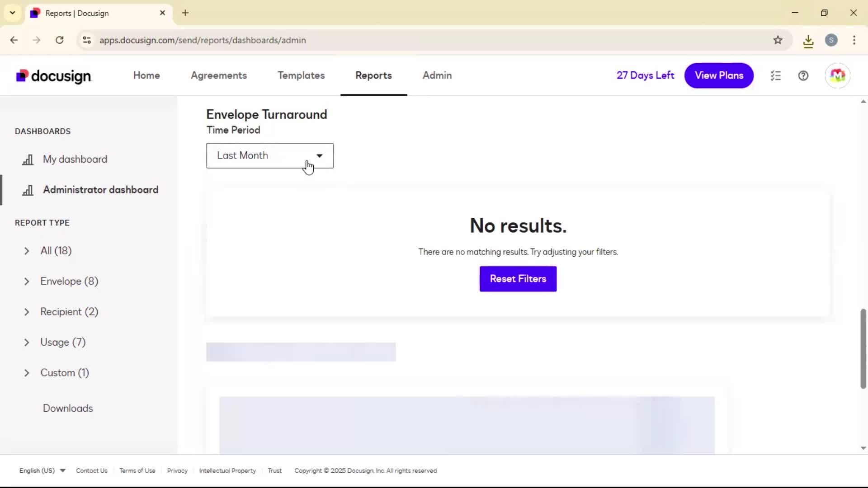Open the Trust footer link
Image resolution: width=868 pixels, height=488 pixels.
tap(275, 471)
